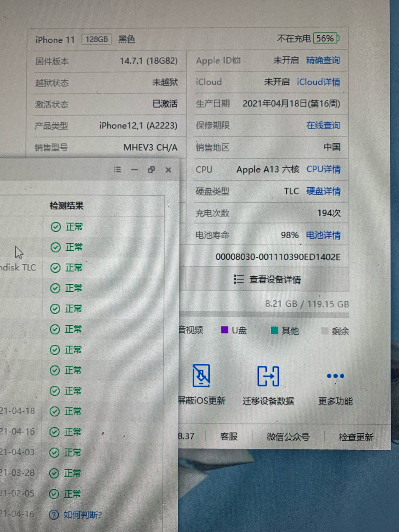Click the storage usage bar
Viewport: 399px width, 532px height.
click(x=264, y=315)
